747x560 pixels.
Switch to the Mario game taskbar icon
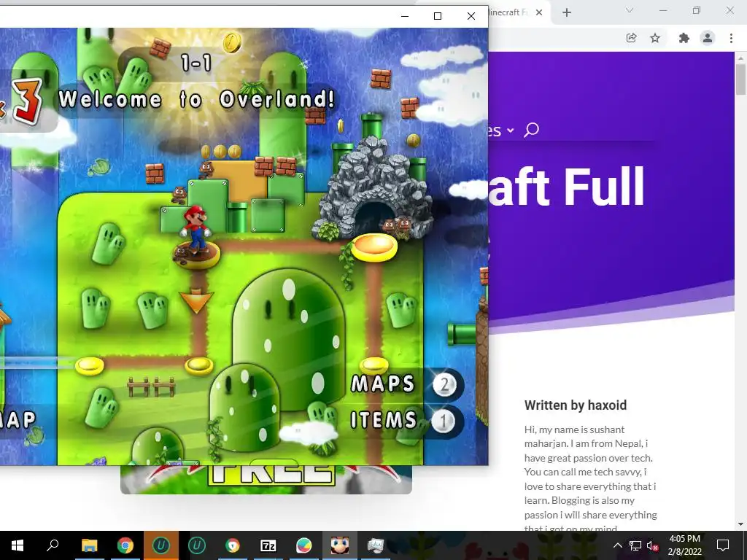point(340,545)
